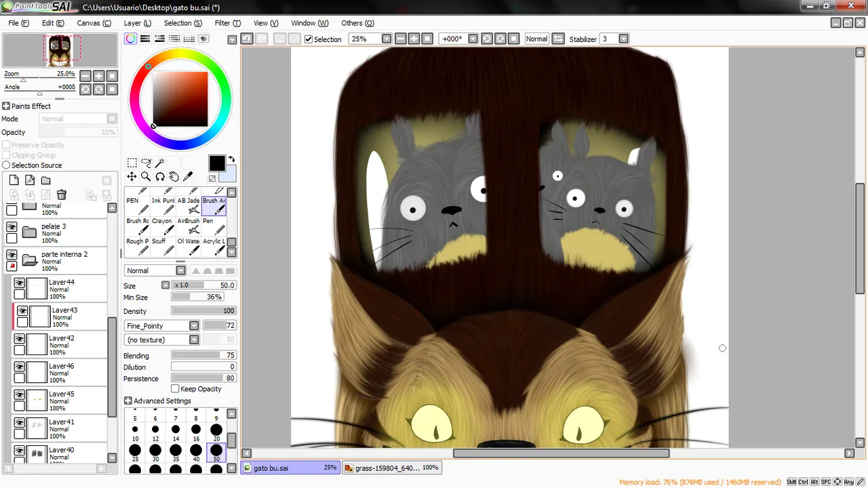This screenshot has width=868, height=488.
Task: Open the File menu
Action: point(18,23)
